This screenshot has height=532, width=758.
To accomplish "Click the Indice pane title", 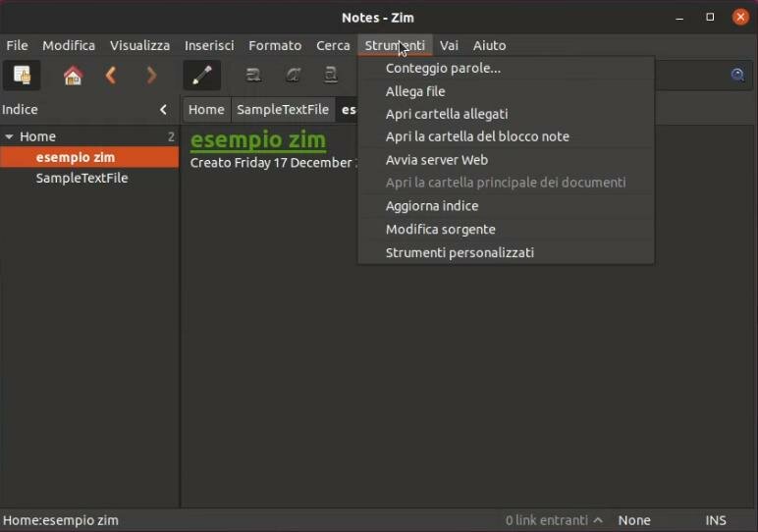I will pos(20,110).
